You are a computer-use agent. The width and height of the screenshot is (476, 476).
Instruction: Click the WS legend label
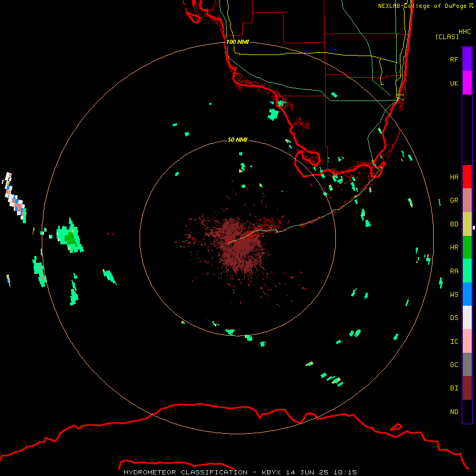click(454, 295)
